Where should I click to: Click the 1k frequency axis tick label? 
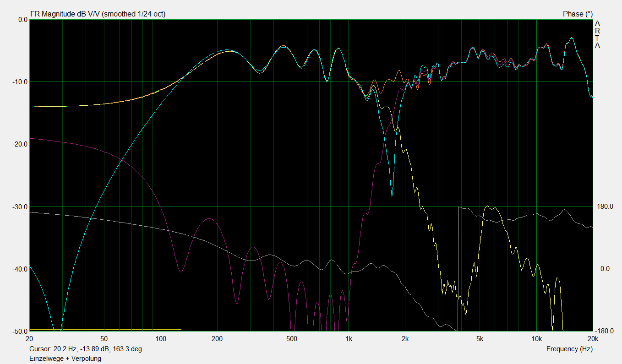[x=349, y=339]
